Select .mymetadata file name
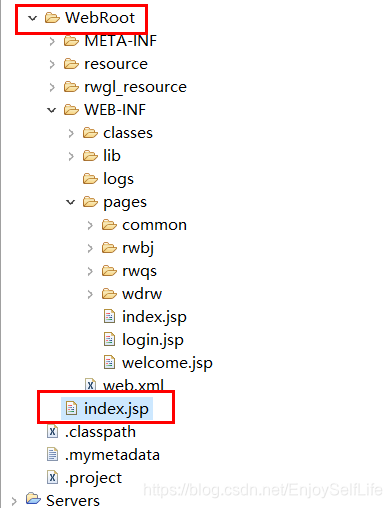The image size is (392, 508). pos(112,455)
